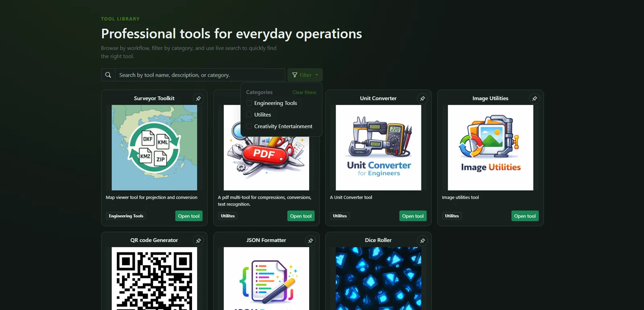Pin the QR code Generator card
Image resolution: width=644 pixels, height=310 pixels.
click(x=198, y=241)
